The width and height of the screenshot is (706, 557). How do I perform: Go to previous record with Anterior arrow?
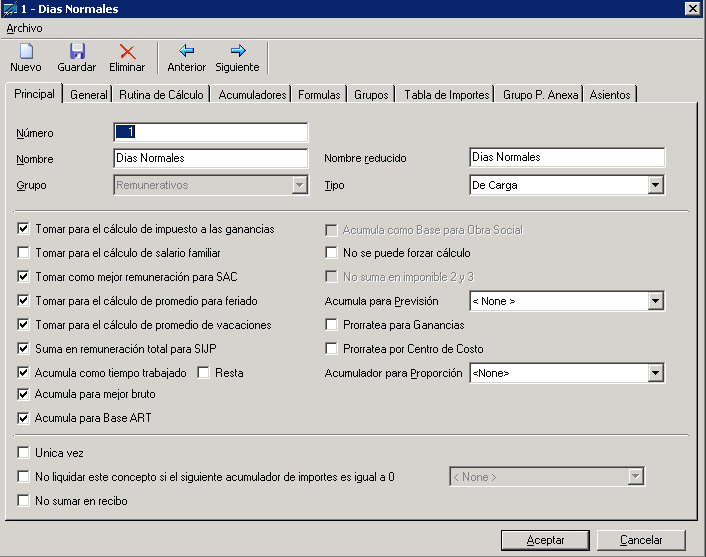tap(186, 51)
